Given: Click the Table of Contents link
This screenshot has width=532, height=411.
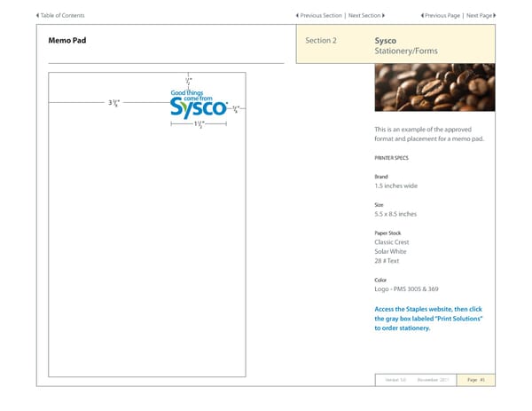Looking at the screenshot, I should (63, 15).
